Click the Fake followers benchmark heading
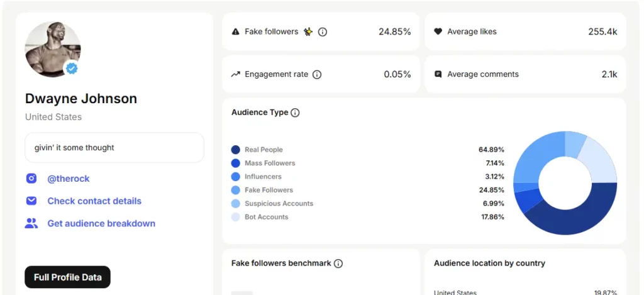The height and width of the screenshot is (295, 644). click(281, 264)
